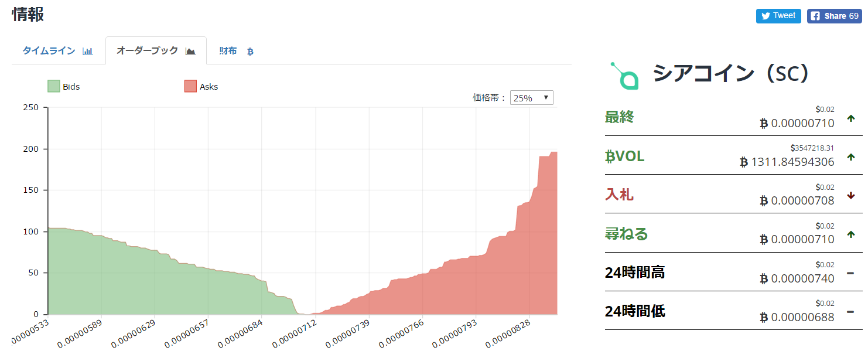Screen dimensions: 868x354
Task: Click the bar chart icon beside タイムライン
Action: pyautogui.click(x=88, y=51)
